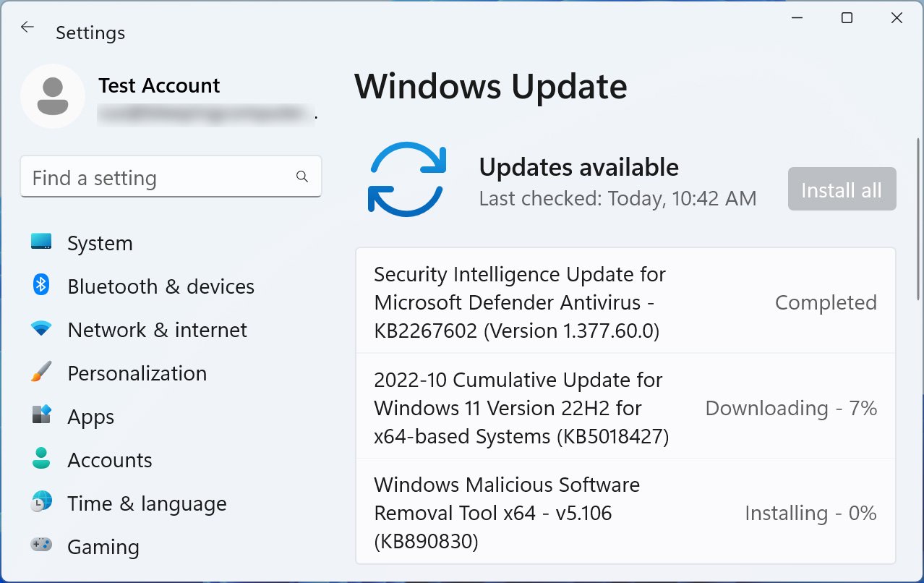The width and height of the screenshot is (924, 583).
Task: Click the Bluetooth icon in sidebar
Action: coord(41,285)
